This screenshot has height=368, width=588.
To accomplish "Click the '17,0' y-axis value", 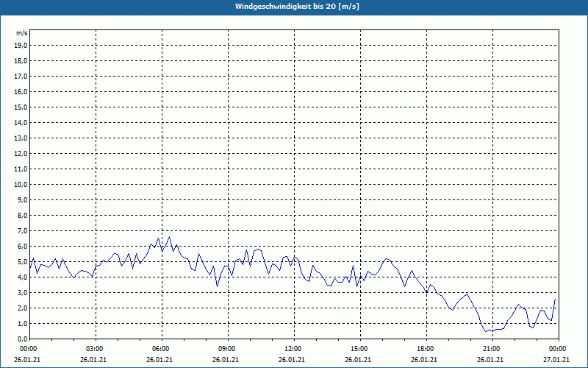I will [21, 77].
